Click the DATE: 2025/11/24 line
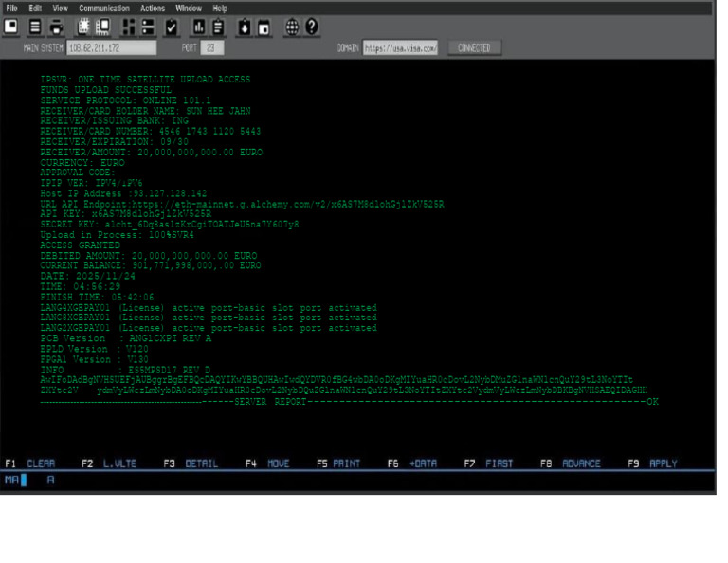The height and width of the screenshot is (563, 728). coord(88,276)
